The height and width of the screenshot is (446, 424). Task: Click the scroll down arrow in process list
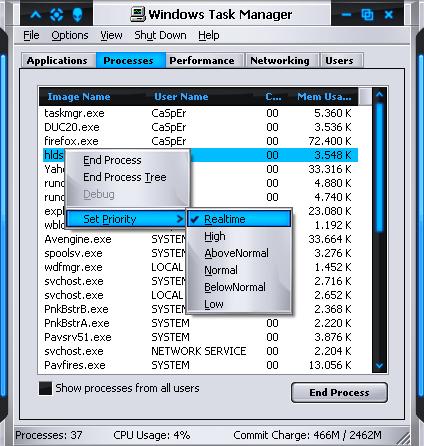coord(379,365)
